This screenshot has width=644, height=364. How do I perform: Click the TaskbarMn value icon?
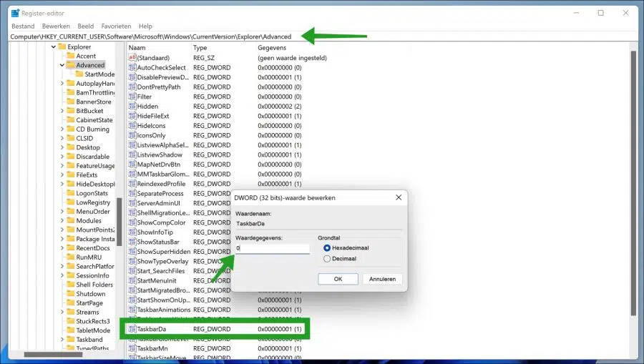(132, 348)
